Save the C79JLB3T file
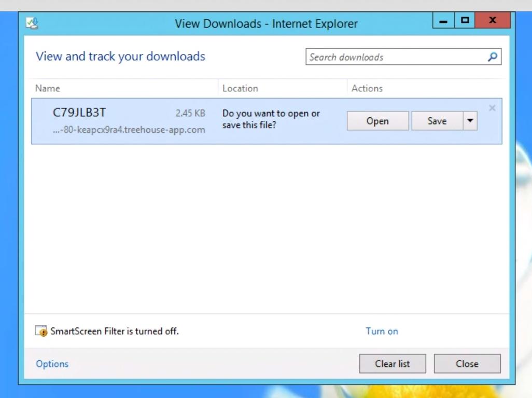Image resolution: width=532 pixels, height=398 pixels. (437, 120)
